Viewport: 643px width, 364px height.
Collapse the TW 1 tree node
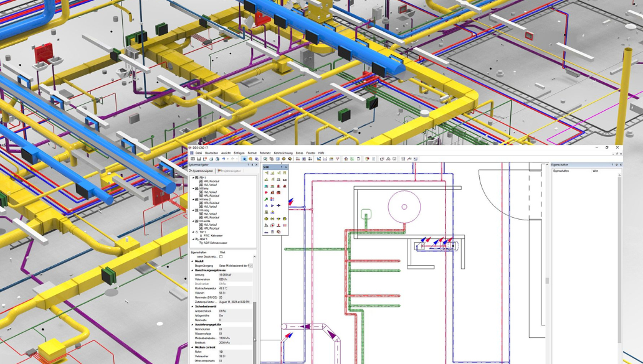(193, 231)
